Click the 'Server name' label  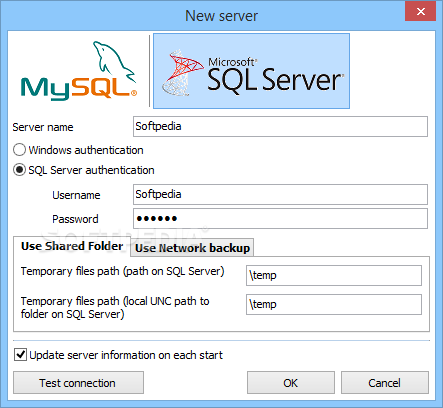[x=43, y=127]
